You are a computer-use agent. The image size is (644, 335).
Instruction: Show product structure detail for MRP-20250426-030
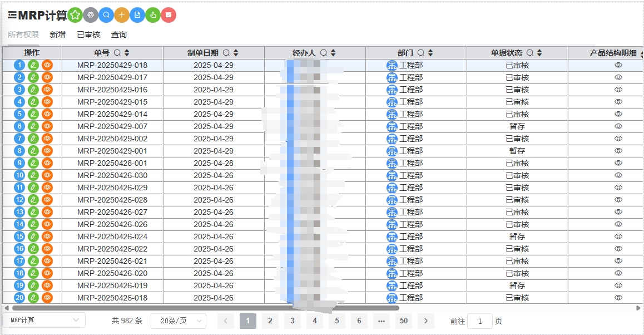pyautogui.click(x=618, y=175)
